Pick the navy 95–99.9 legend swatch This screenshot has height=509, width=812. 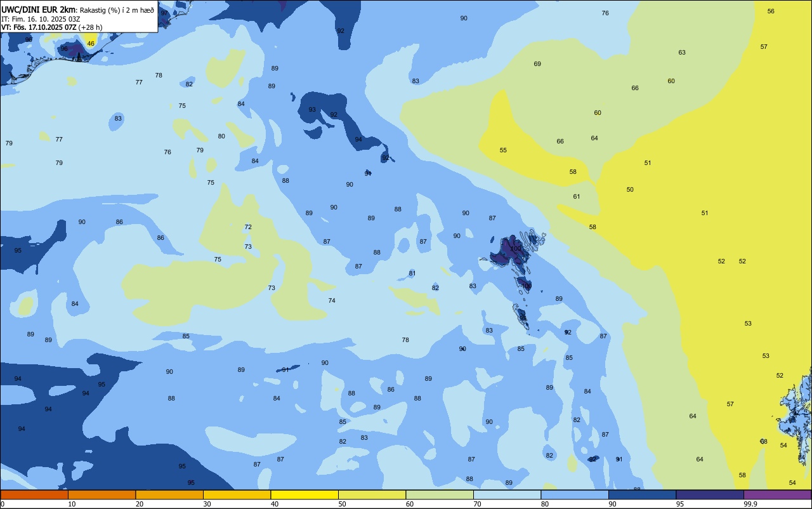click(x=710, y=494)
